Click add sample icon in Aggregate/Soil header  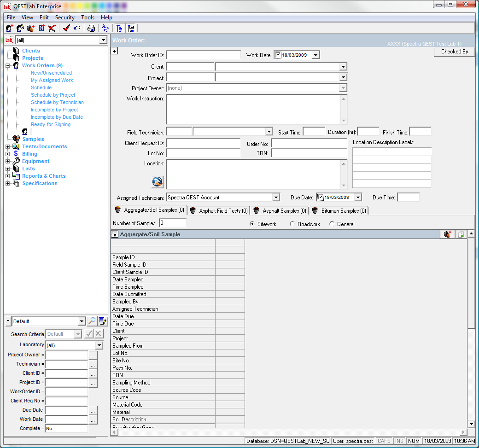[447, 234]
